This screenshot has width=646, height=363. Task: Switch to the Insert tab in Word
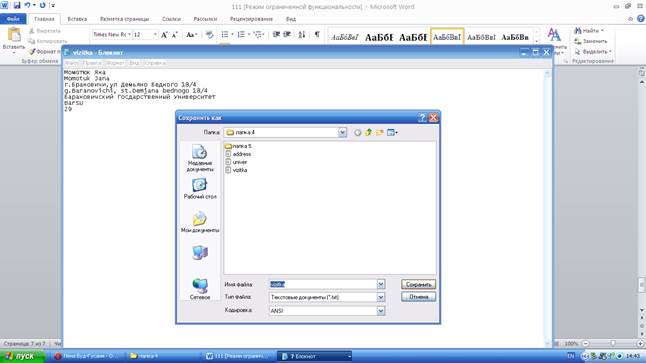77,19
